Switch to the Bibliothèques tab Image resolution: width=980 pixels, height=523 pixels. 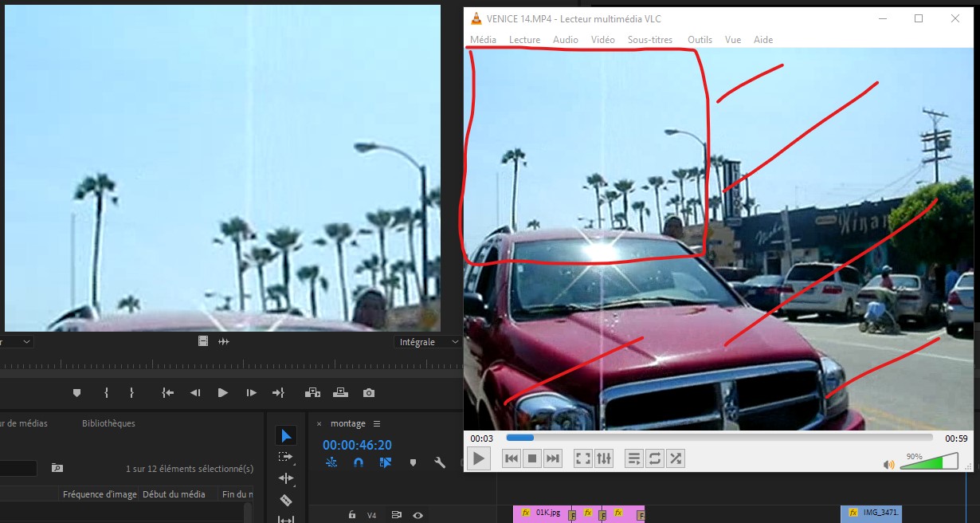click(x=108, y=423)
